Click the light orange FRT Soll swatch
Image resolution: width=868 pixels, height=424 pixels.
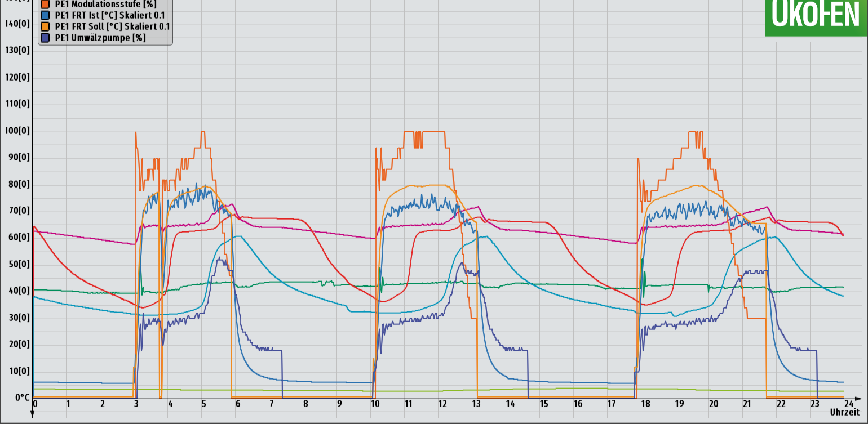46,26
